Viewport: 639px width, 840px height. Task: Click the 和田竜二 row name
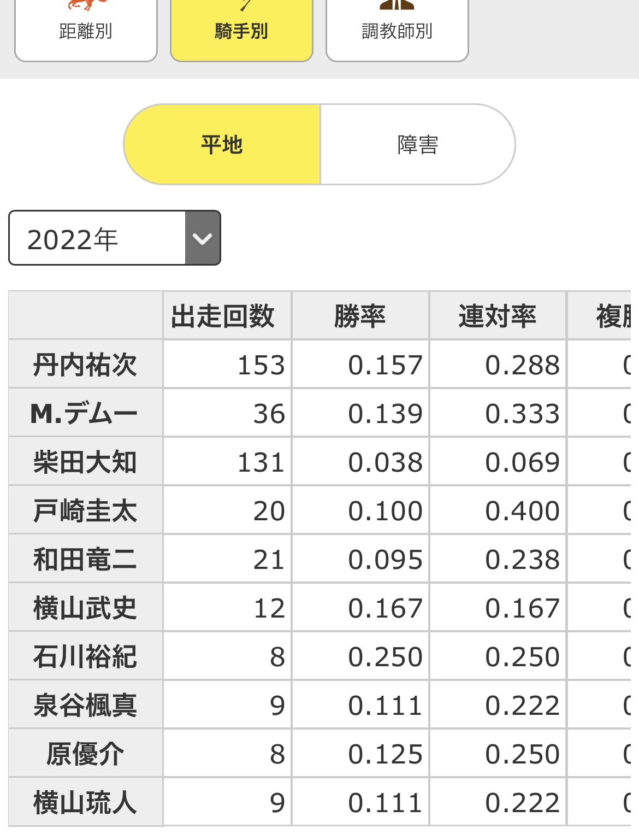tap(85, 559)
